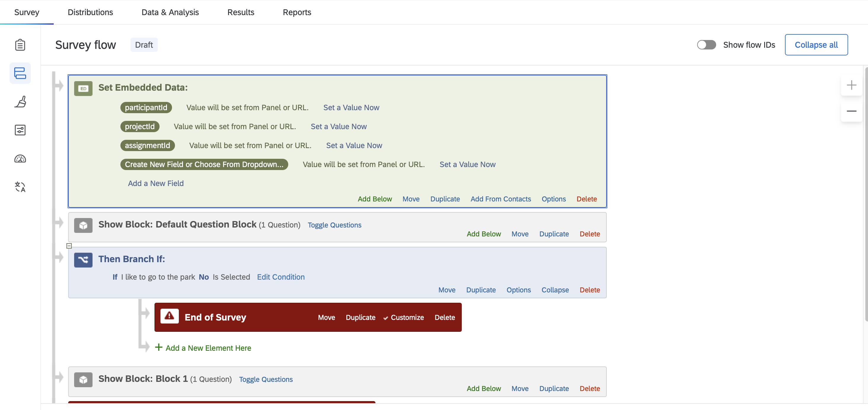
Task: Click the Embedded Data ED icon
Action: click(x=83, y=89)
